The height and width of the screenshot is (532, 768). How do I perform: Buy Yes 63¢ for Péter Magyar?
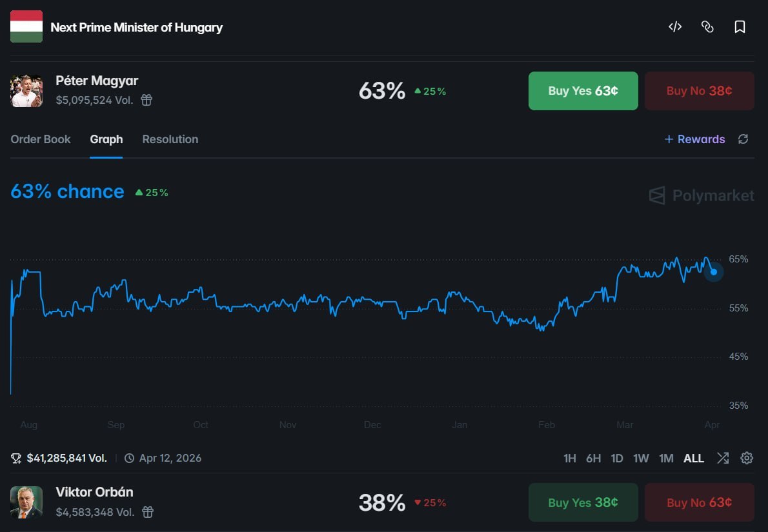[x=583, y=91]
